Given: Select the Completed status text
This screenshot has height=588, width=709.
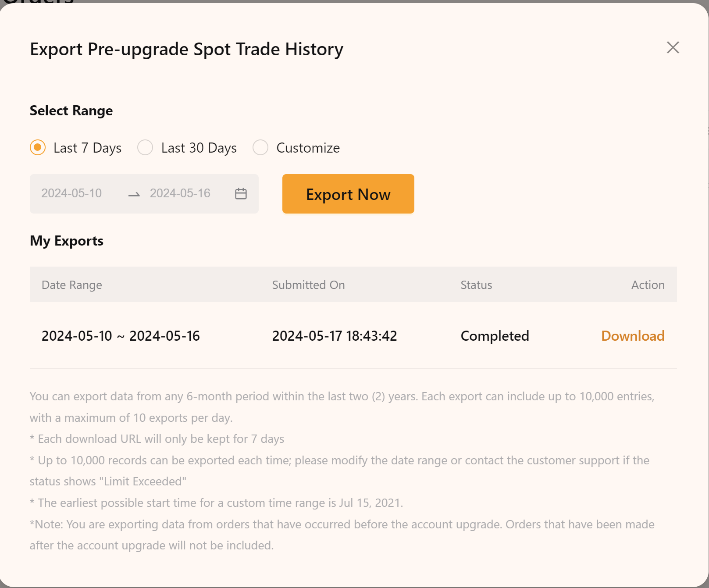Looking at the screenshot, I should coord(495,336).
